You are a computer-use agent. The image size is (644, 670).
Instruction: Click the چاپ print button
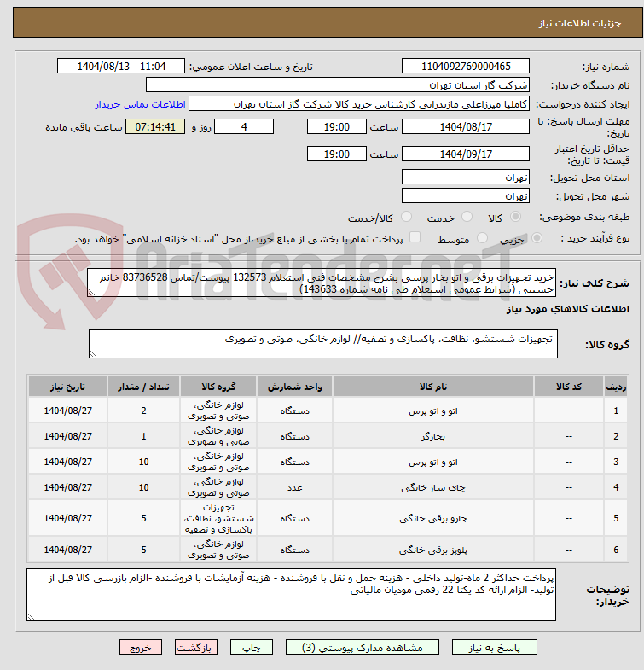251,647
